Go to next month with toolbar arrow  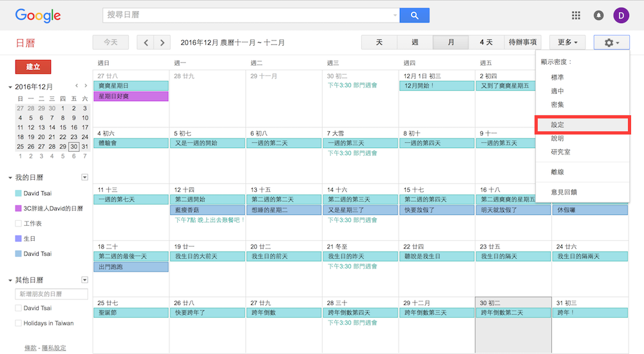[162, 42]
